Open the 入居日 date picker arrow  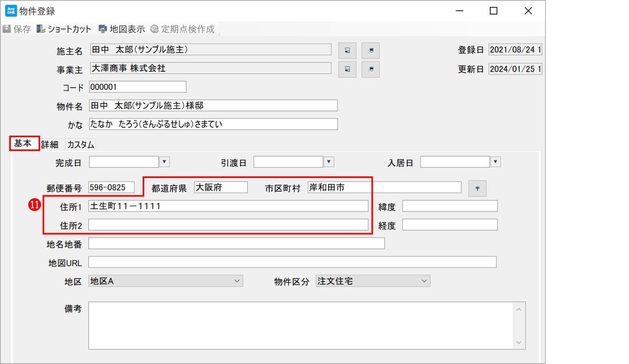click(495, 162)
